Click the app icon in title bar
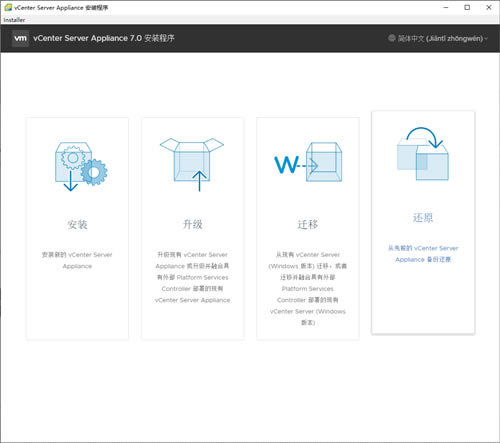This screenshot has height=443, width=500. 8,7
